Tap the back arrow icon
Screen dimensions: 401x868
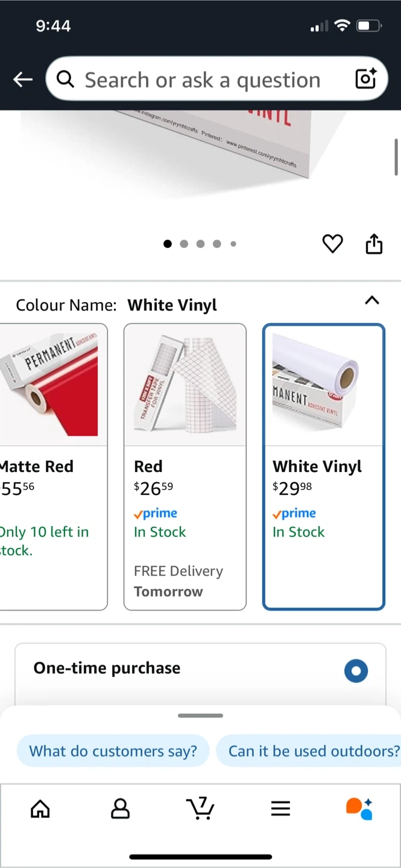(x=23, y=79)
